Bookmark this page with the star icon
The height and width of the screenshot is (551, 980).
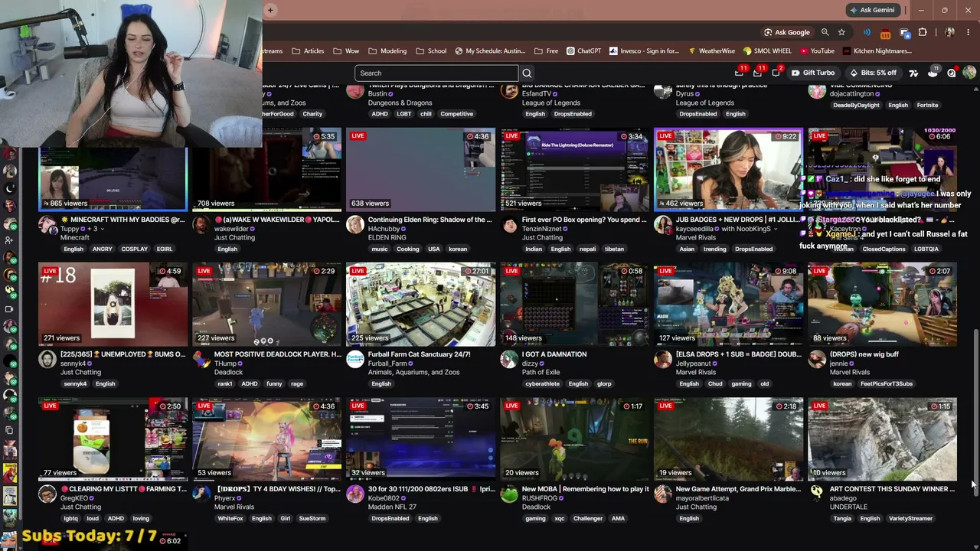[x=841, y=32]
